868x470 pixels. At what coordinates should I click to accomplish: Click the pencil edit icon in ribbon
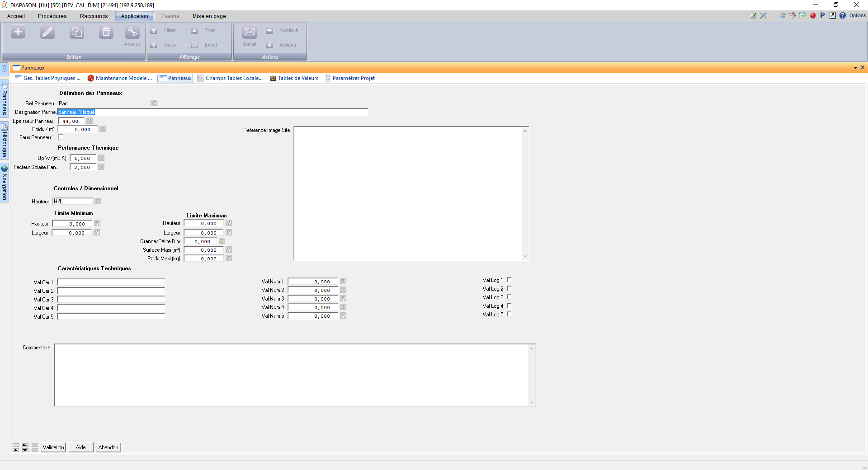[x=47, y=32]
